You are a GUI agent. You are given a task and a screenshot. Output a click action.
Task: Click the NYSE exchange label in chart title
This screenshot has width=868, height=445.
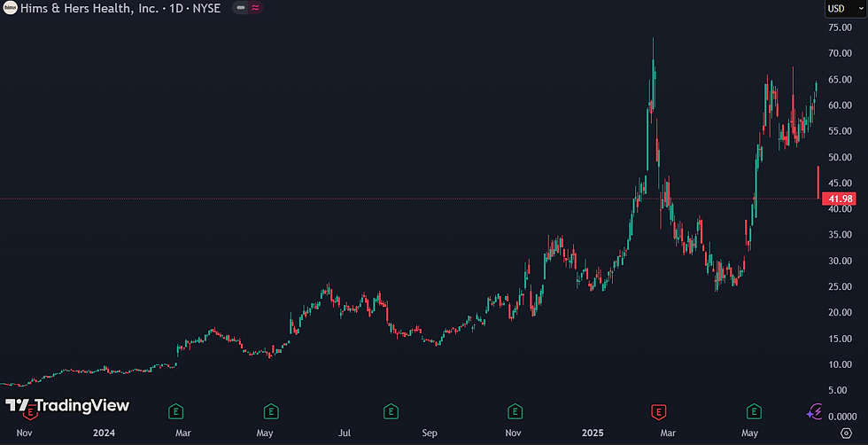206,8
